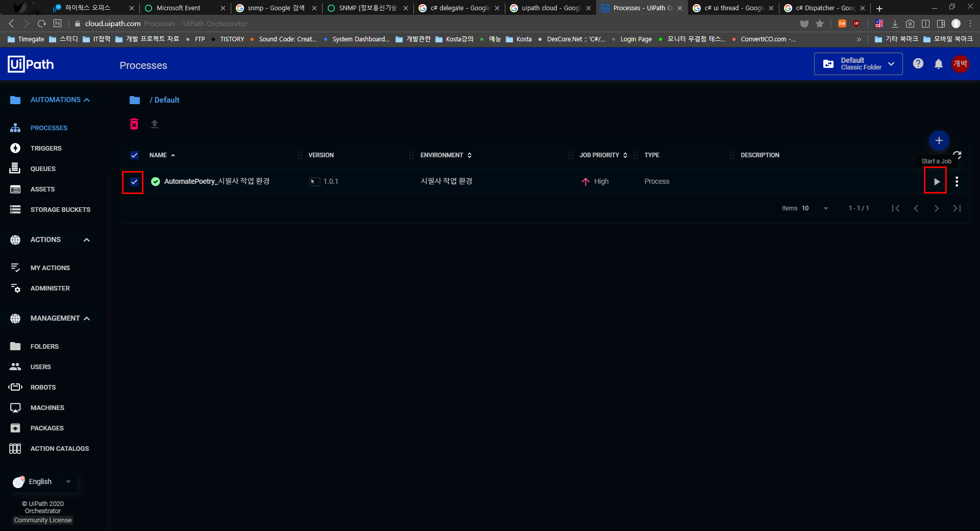
Task: Open the Timegate bookmark folder
Action: [x=26, y=39]
